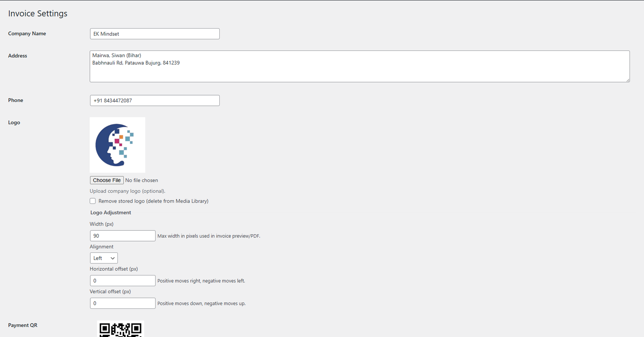Grab the Address textarea resize handle
Image resolution: width=644 pixels, height=337 pixels.
click(x=627, y=80)
